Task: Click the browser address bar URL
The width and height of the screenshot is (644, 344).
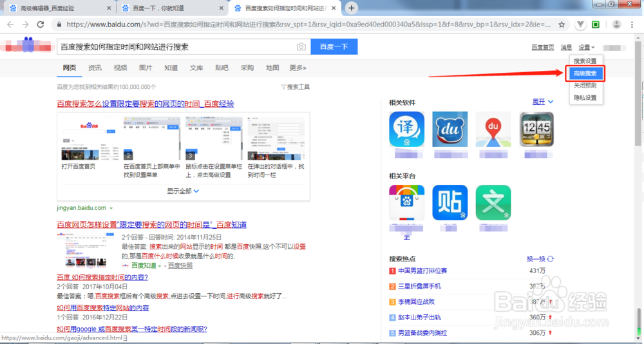Action: tap(308, 24)
